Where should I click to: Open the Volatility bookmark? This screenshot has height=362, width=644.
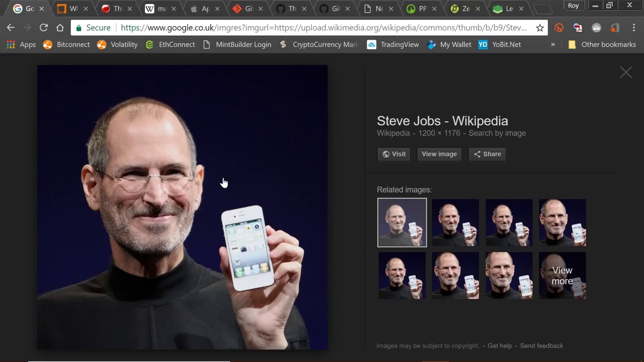coord(117,44)
